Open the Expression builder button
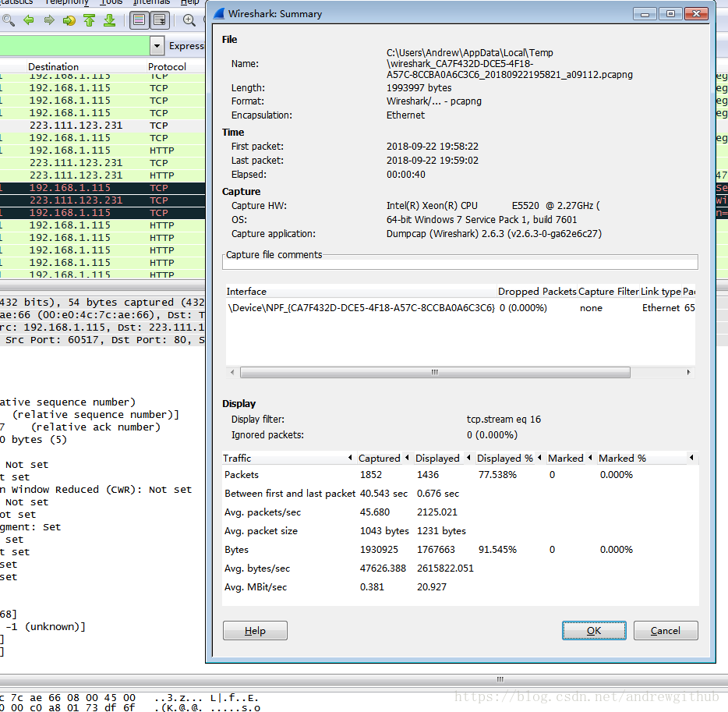Screen dimensions: 728x712 click(186, 46)
